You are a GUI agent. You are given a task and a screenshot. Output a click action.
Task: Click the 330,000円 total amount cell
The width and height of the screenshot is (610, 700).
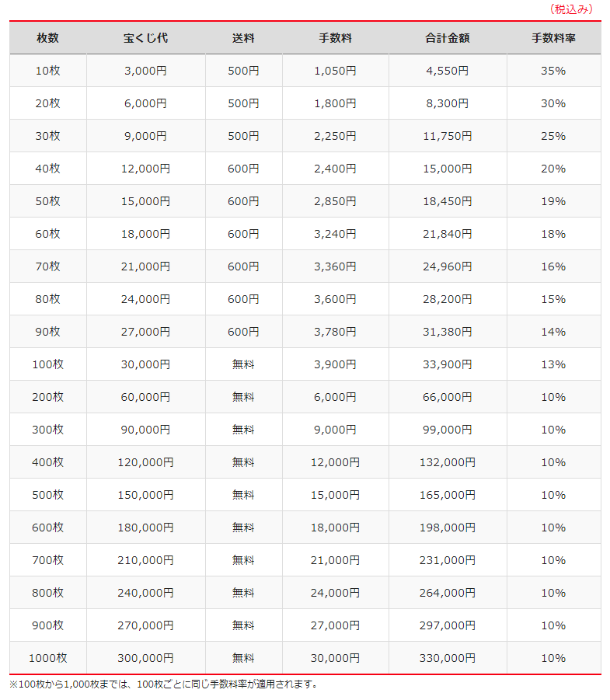coord(448,658)
